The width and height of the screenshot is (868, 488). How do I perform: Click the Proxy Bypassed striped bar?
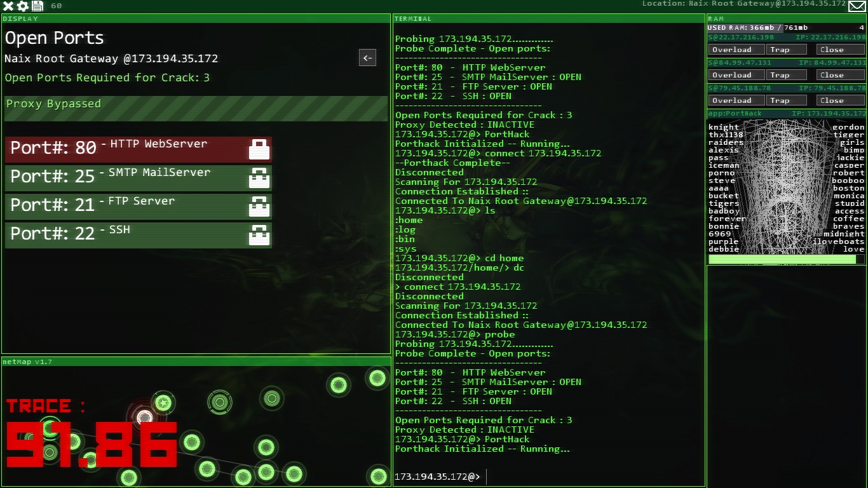(196, 109)
